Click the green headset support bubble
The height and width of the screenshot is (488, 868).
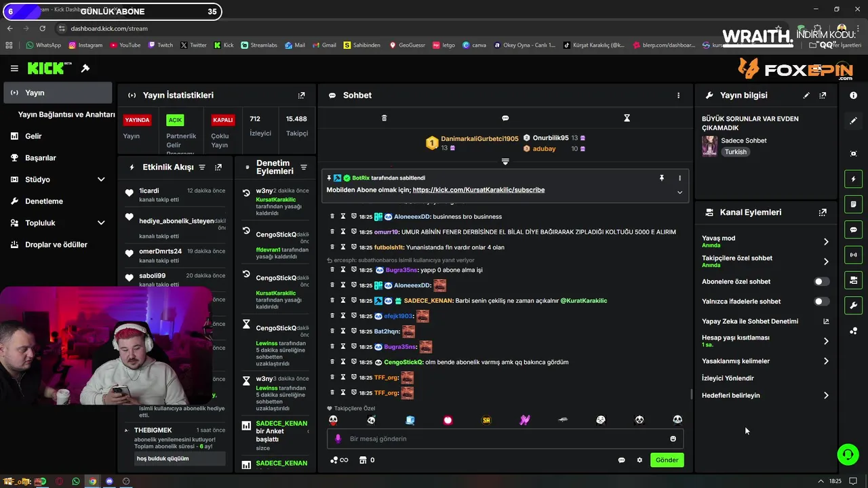(848, 454)
